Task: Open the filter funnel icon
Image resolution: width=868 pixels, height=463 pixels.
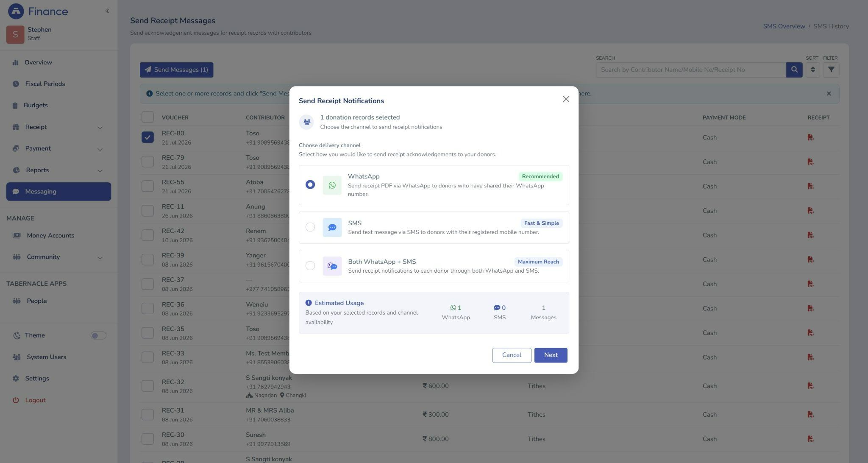Action: (x=831, y=70)
